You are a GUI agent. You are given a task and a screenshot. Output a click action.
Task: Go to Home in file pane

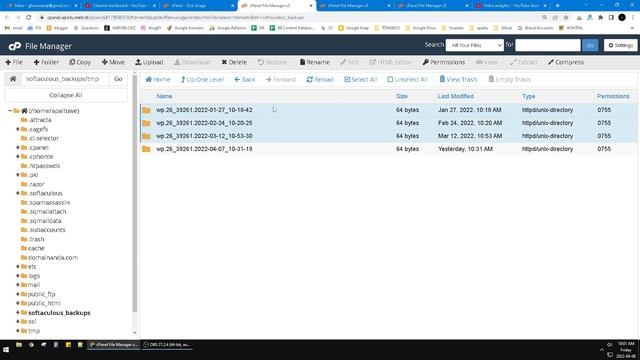[158, 79]
